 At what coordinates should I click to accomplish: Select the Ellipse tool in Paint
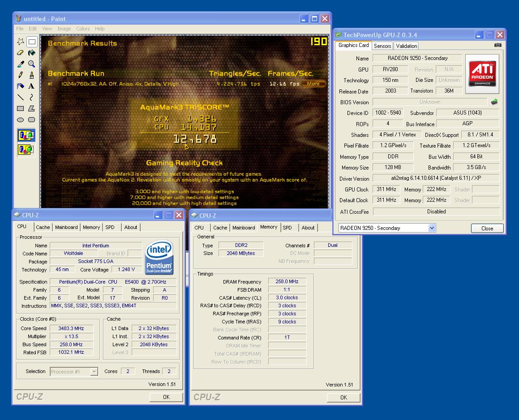point(21,120)
